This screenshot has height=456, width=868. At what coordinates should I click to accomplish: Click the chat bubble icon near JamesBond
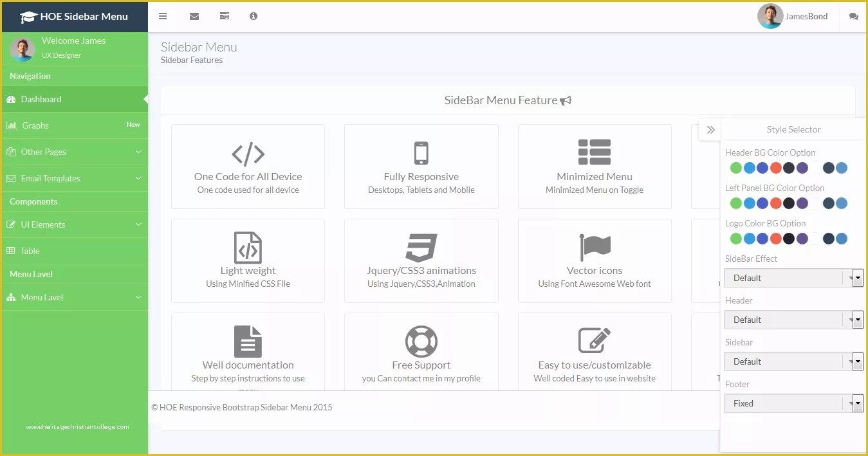pos(853,16)
